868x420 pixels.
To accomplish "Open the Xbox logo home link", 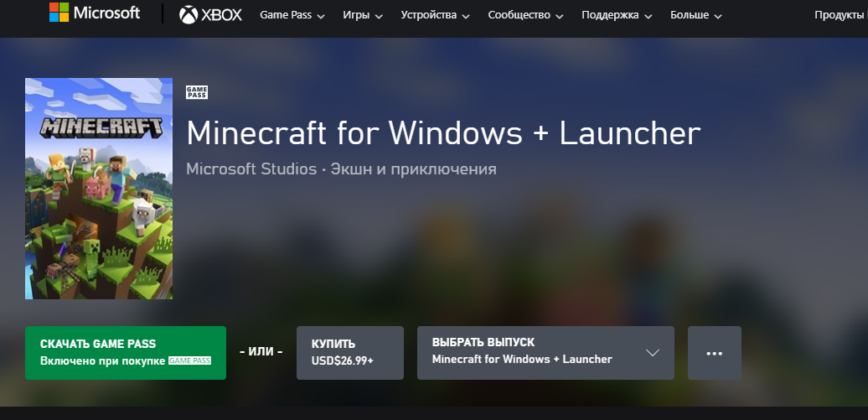I will (x=211, y=15).
